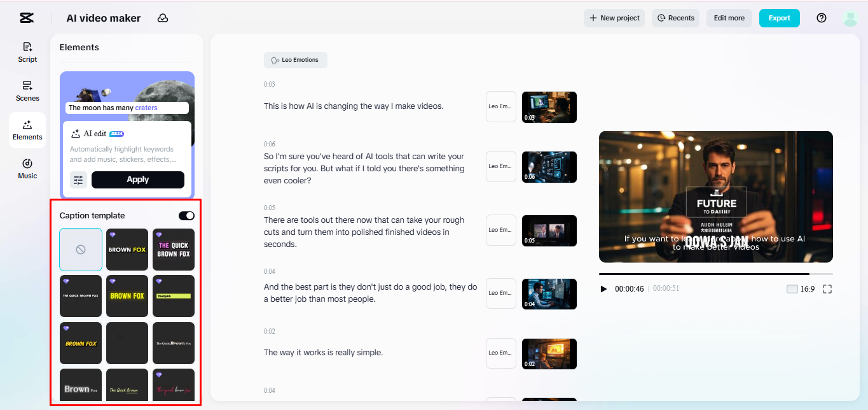The height and width of the screenshot is (410, 868).
Task: Click script line 'And the best part is'
Action: pyautogui.click(x=371, y=293)
